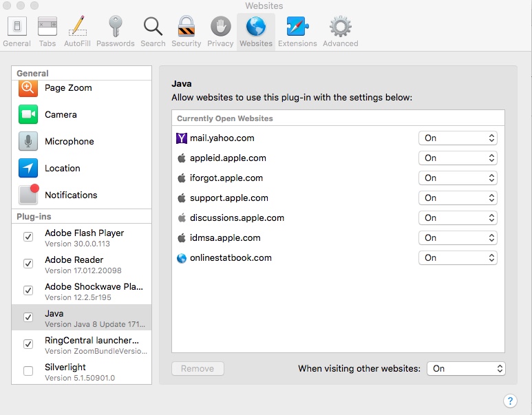Open the AutoFill pencil icon
The height and width of the screenshot is (415, 532).
[x=78, y=26]
